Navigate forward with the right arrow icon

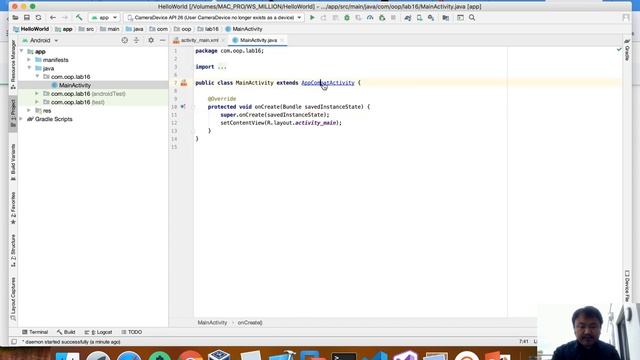64,18
